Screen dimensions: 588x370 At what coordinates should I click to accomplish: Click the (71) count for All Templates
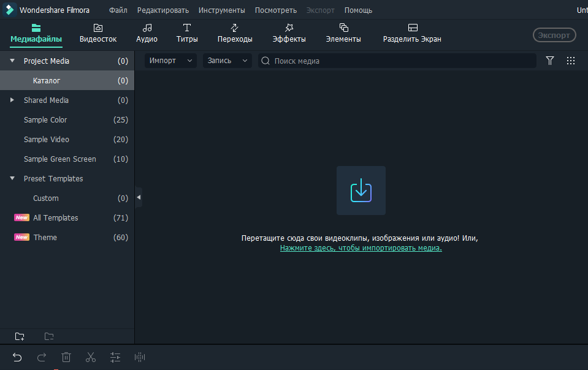121,217
